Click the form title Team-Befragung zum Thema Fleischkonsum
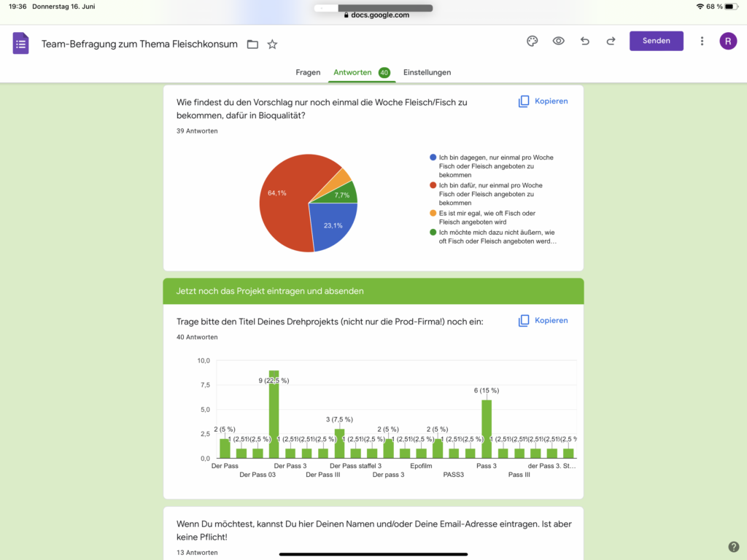Screen dimensions: 747x560 [x=139, y=44]
